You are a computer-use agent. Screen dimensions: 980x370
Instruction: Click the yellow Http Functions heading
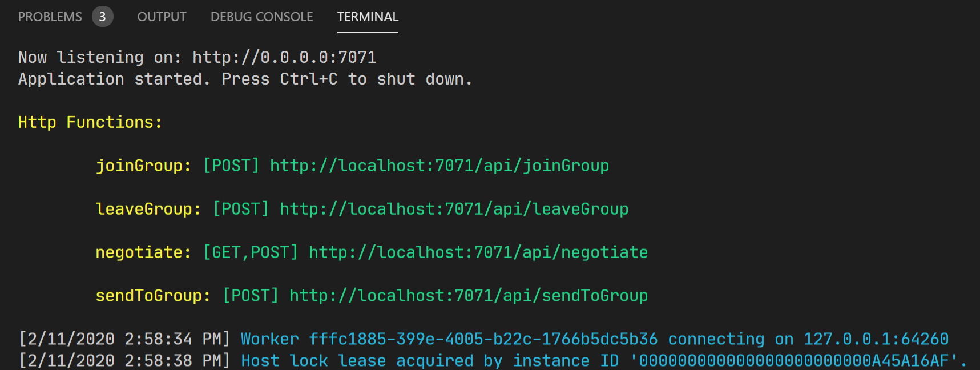click(x=90, y=122)
